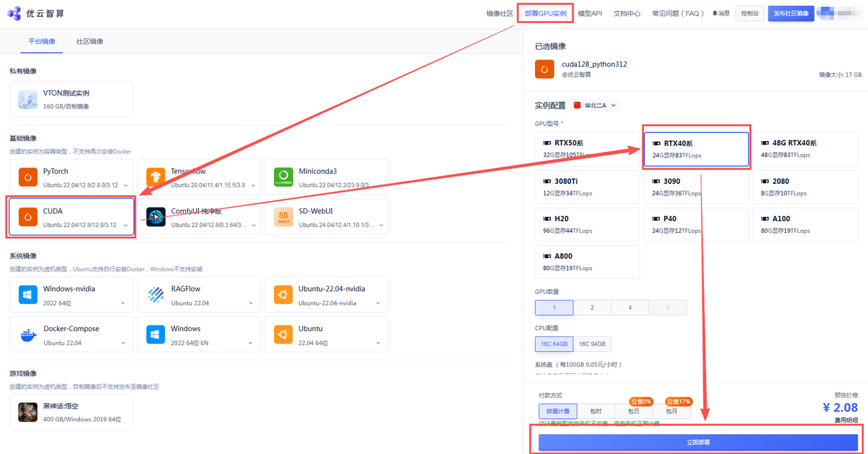
Task: Select the 包日 payment option
Action: pos(633,411)
